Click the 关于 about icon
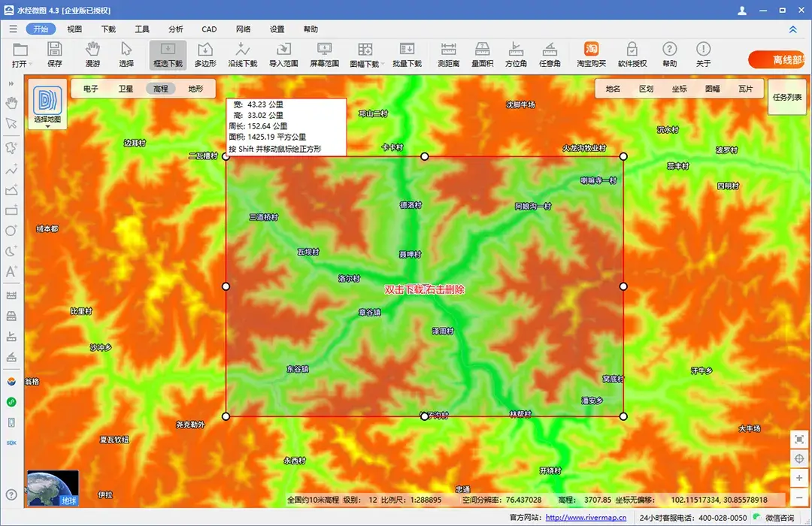Image resolution: width=812 pixels, height=526 pixels. pos(703,55)
